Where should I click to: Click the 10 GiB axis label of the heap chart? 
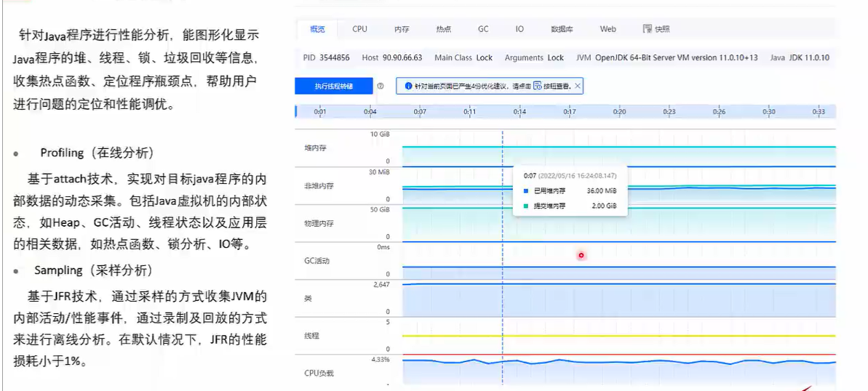[x=381, y=134]
